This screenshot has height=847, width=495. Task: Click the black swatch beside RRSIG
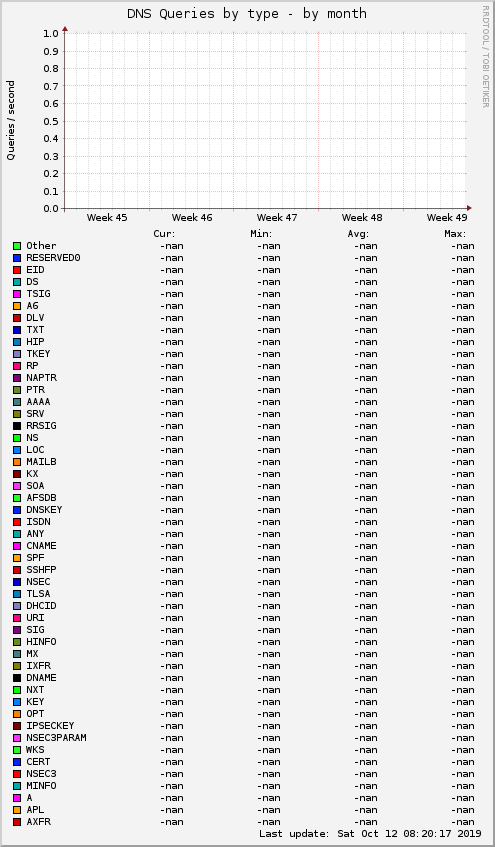pos(17,426)
